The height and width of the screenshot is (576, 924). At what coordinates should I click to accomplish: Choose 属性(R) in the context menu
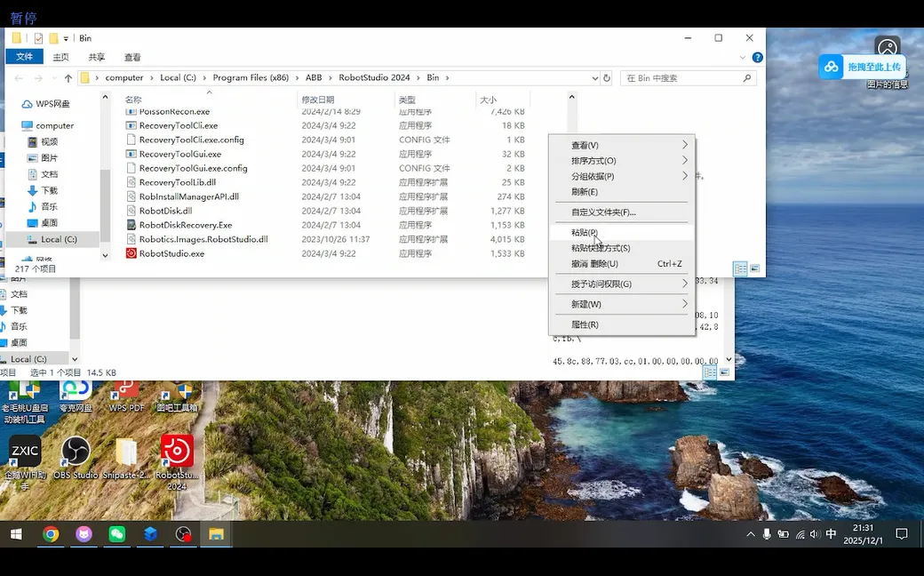pyautogui.click(x=622, y=324)
